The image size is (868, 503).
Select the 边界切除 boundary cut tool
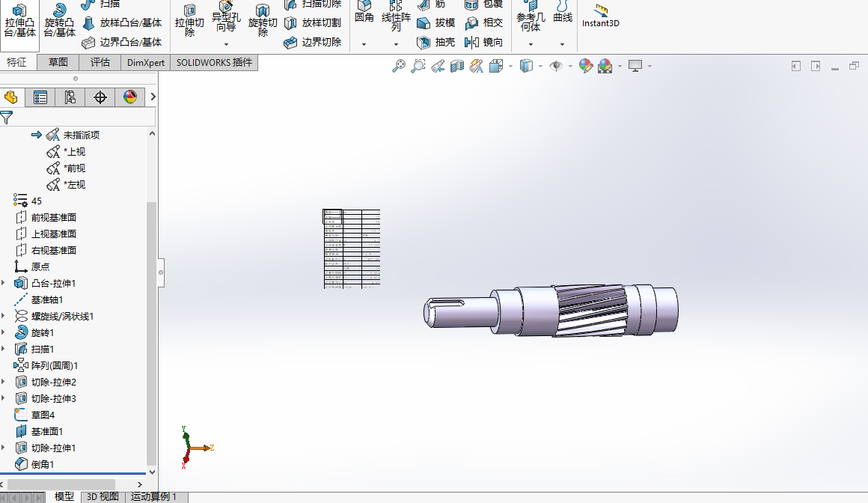click(x=313, y=42)
